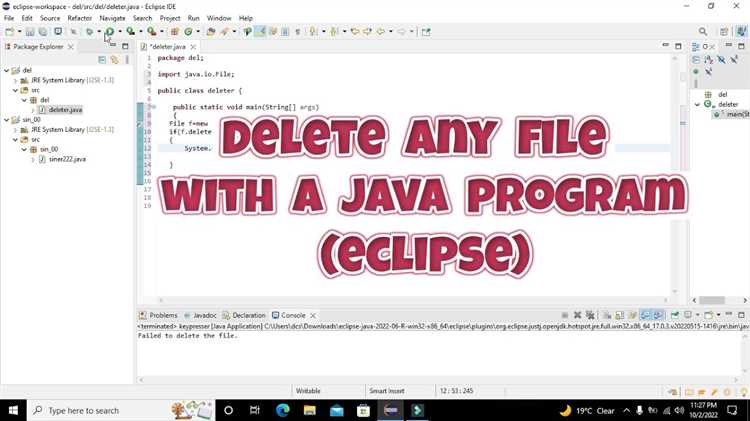Toggle Link with Editor in Package Explorer

(x=114, y=59)
